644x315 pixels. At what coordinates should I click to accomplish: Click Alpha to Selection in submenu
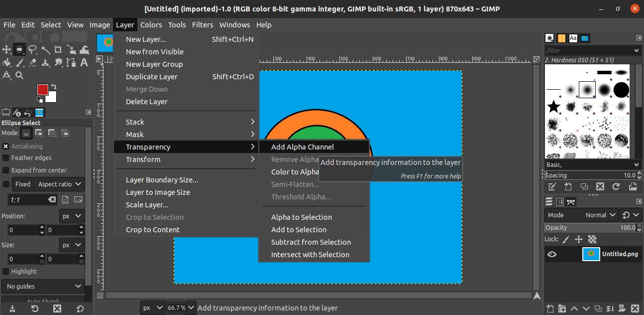point(301,217)
